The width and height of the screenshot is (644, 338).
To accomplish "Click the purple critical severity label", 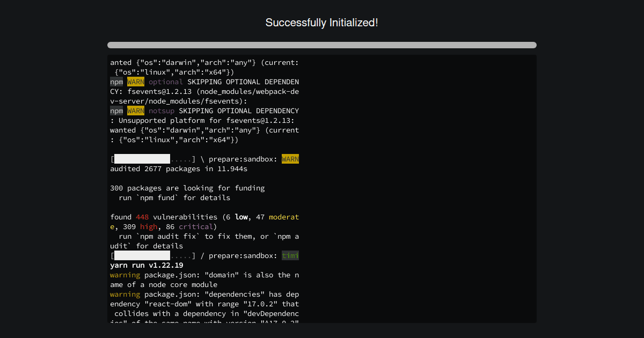I will (x=196, y=226).
